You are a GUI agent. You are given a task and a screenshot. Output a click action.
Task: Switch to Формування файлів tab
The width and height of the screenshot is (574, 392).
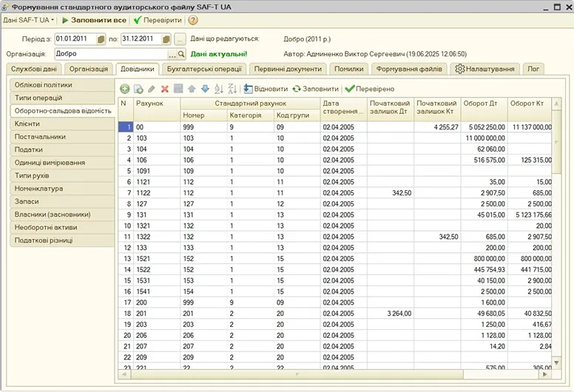coord(409,69)
